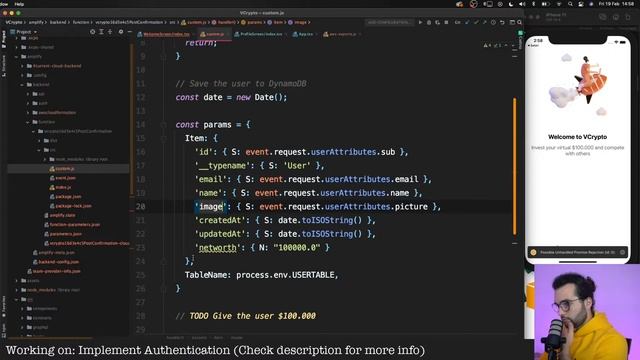Click the Bluetooth icon in menu bar
Screen dimensions: 640x360
(x=533, y=4)
